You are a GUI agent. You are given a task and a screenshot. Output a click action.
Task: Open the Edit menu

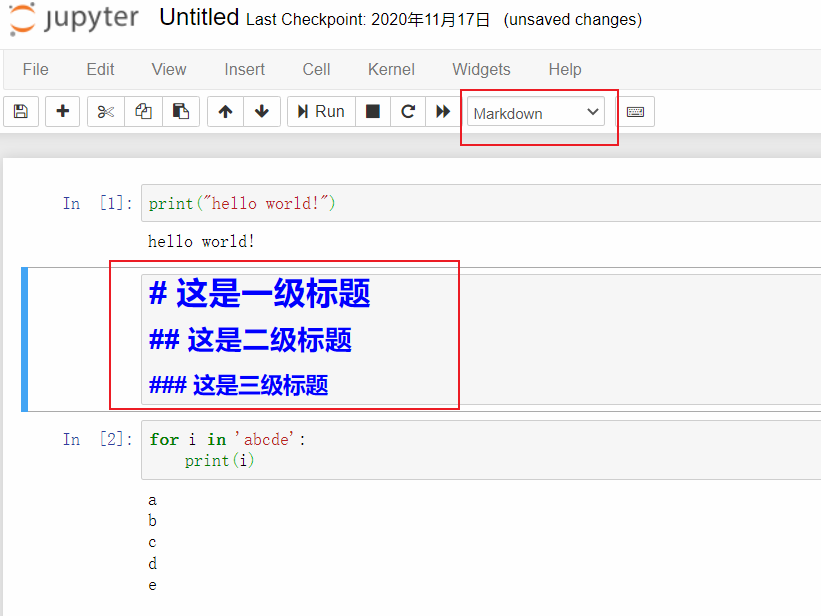(x=101, y=69)
